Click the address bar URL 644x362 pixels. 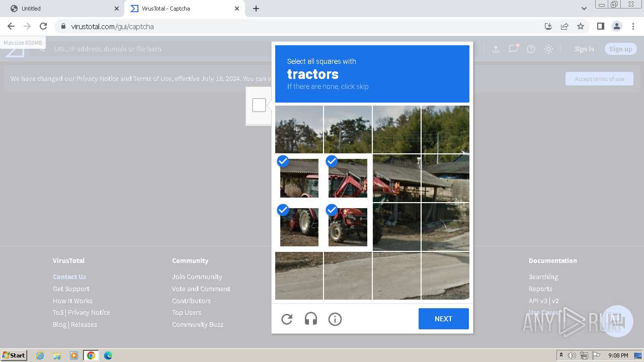[112, 26]
